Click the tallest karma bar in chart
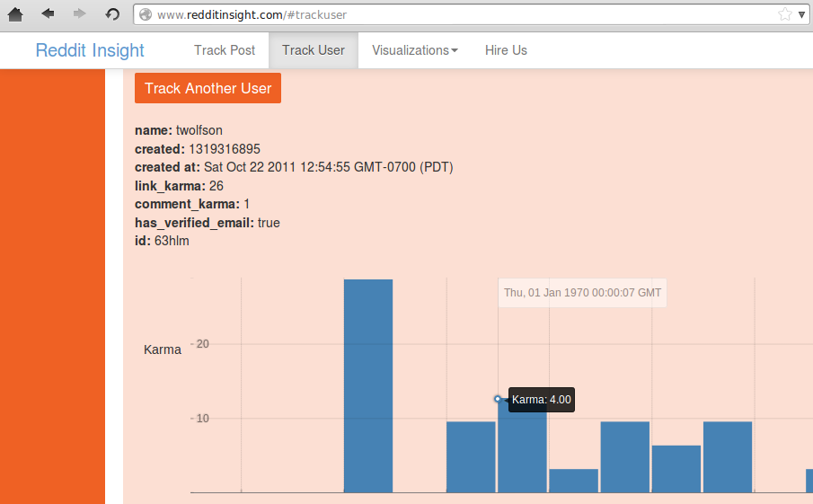This screenshot has width=813, height=504. point(368,385)
